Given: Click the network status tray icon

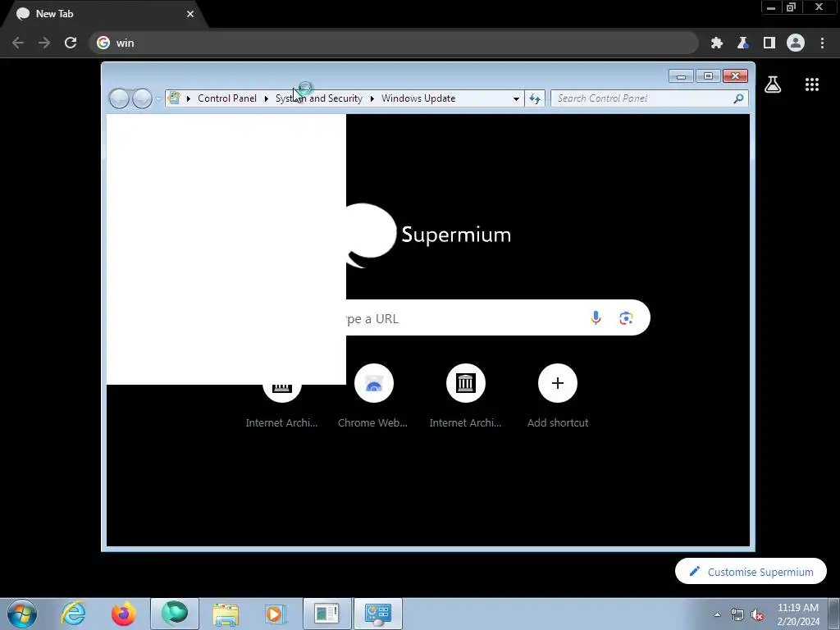Looking at the screenshot, I should pos(737,615).
